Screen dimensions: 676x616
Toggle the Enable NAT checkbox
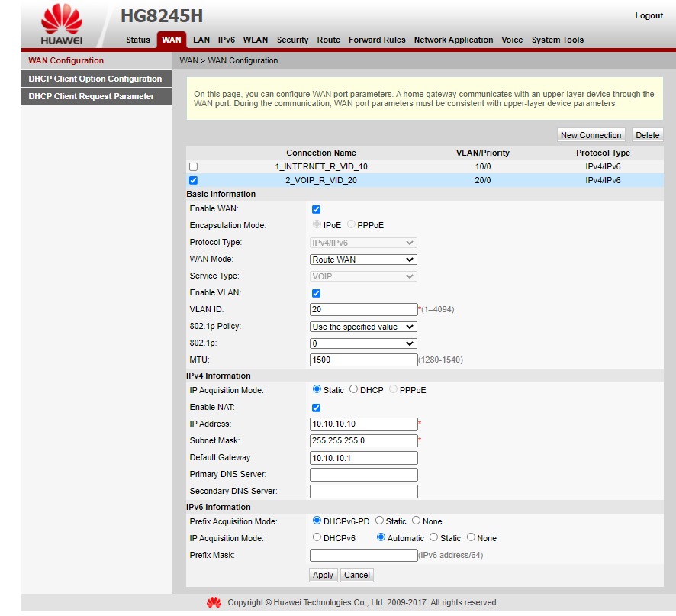pos(316,408)
